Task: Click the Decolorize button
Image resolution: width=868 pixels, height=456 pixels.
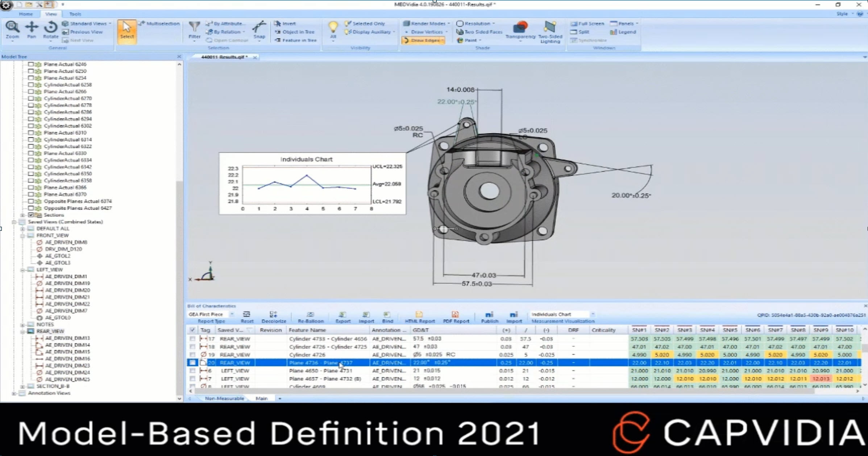Action: (274, 315)
